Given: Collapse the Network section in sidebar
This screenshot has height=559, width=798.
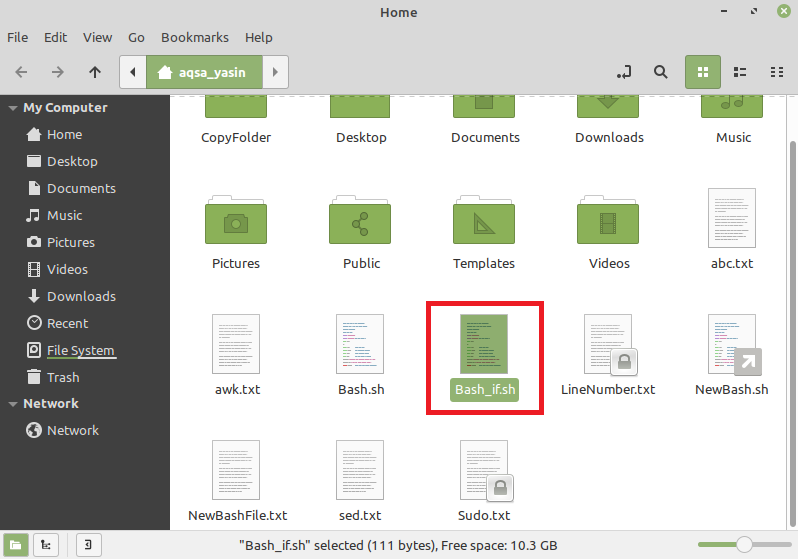Looking at the screenshot, I should [x=13, y=404].
